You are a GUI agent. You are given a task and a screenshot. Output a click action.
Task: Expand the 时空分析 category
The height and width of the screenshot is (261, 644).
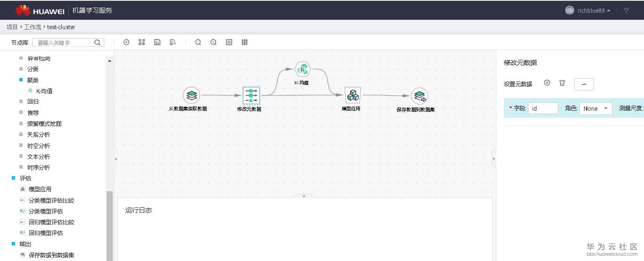tap(21, 146)
